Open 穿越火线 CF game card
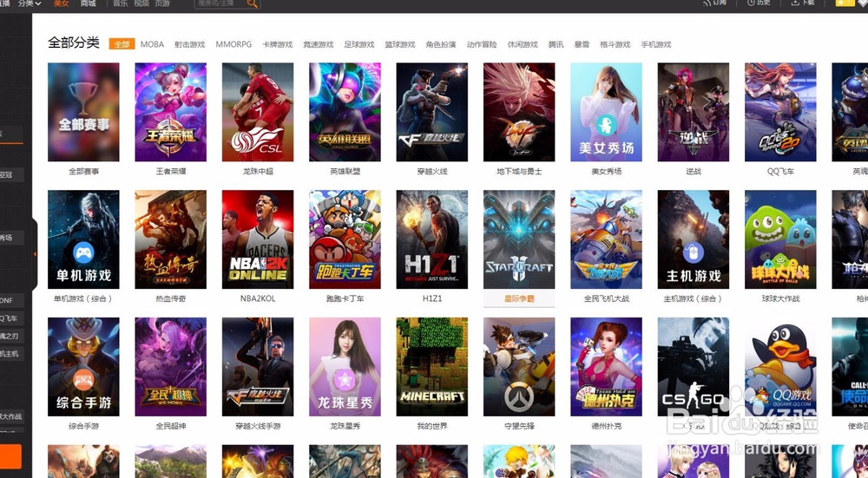Image resolution: width=868 pixels, height=478 pixels. (x=431, y=112)
